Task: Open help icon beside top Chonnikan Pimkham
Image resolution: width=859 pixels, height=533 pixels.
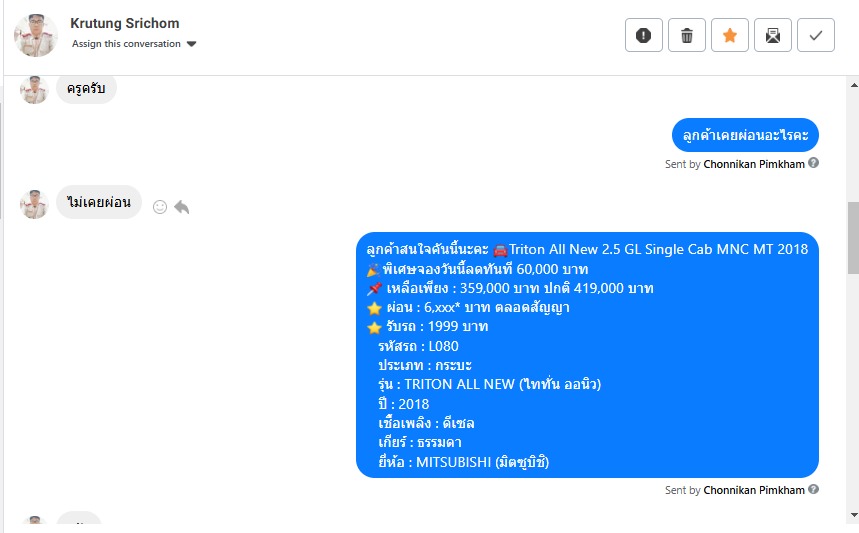Action: (x=814, y=163)
